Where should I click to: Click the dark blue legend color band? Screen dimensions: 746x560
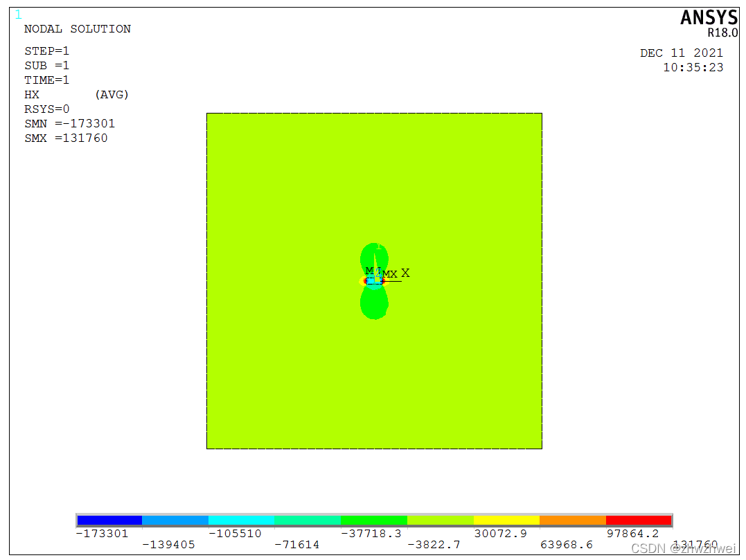109,521
